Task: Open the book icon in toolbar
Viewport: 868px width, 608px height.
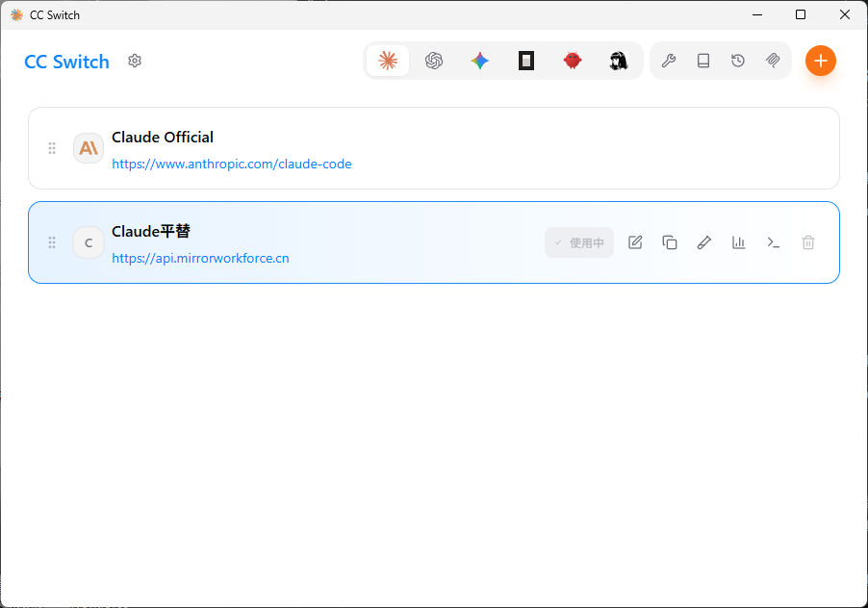Action: pos(703,61)
